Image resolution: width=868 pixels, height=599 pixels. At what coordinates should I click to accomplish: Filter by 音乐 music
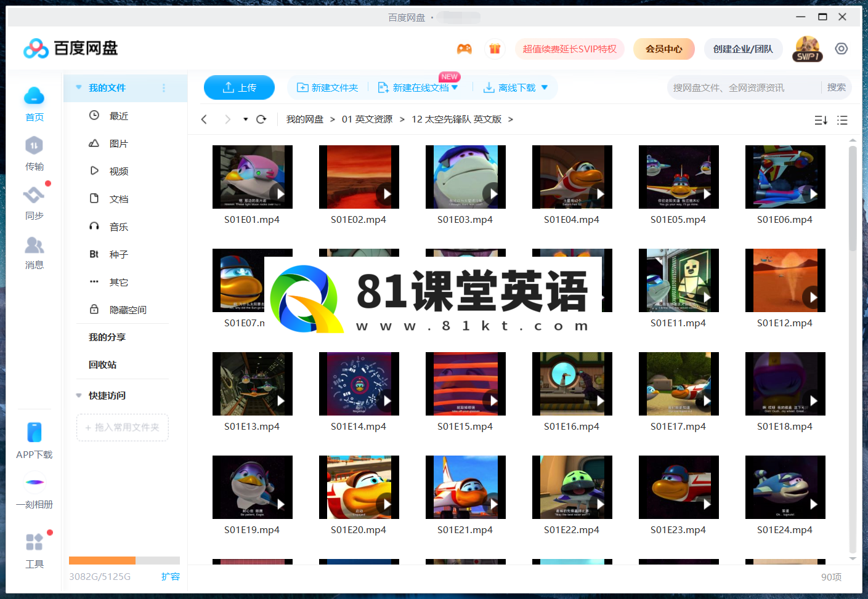click(118, 227)
